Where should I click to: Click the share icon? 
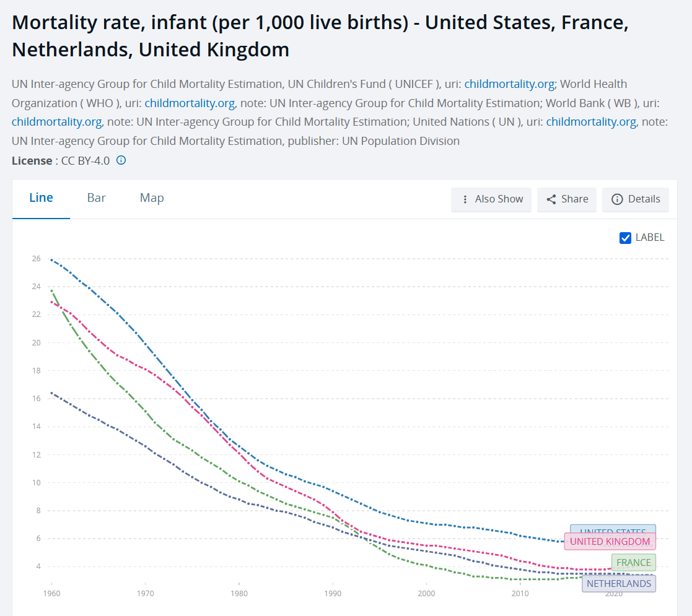(551, 199)
